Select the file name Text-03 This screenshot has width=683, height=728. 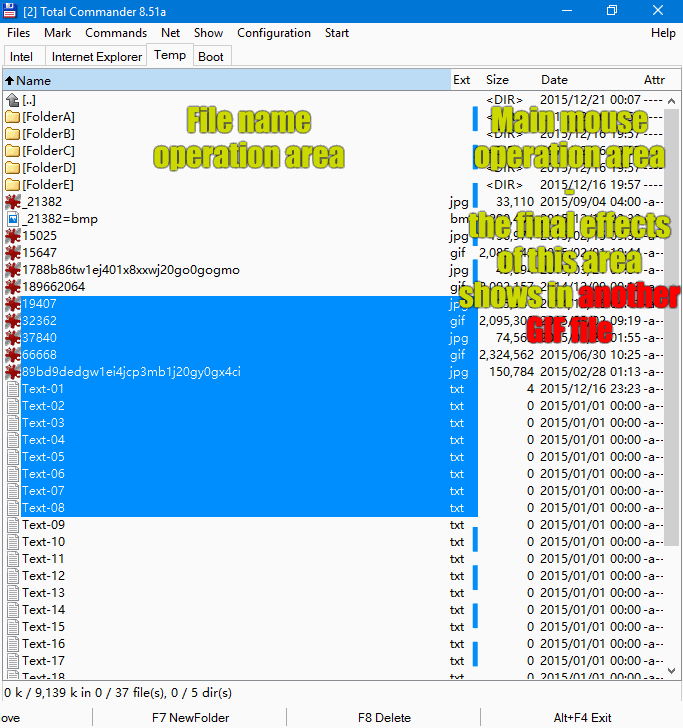pyautogui.click(x=44, y=423)
